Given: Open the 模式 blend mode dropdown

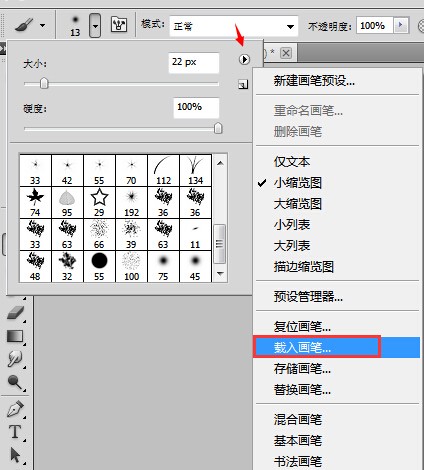Looking at the screenshot, I should click(234, 26).
